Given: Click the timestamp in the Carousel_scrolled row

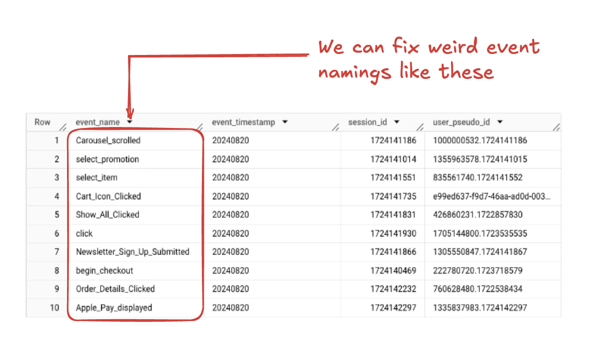Looking at the screenshot, I should (x=231, y=140).
